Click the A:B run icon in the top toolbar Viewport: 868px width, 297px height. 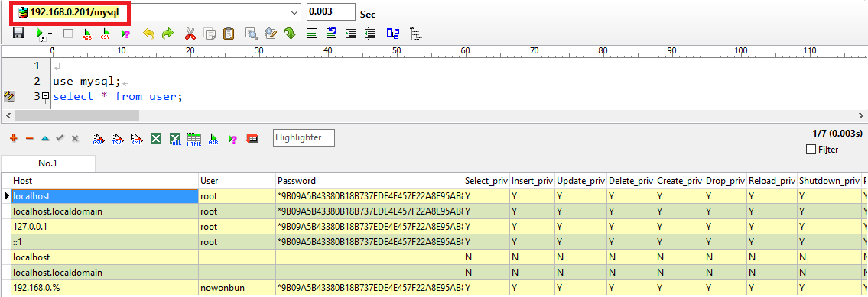87,34
